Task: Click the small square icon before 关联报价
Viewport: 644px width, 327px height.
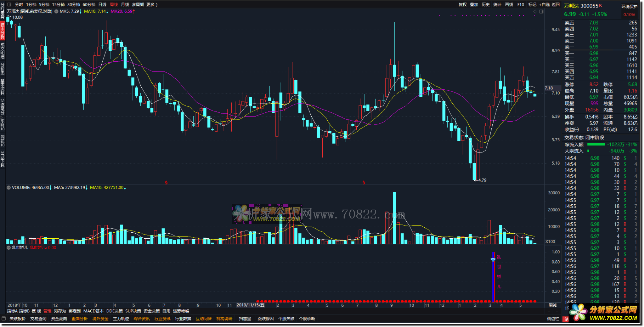Action: [4, 318]
